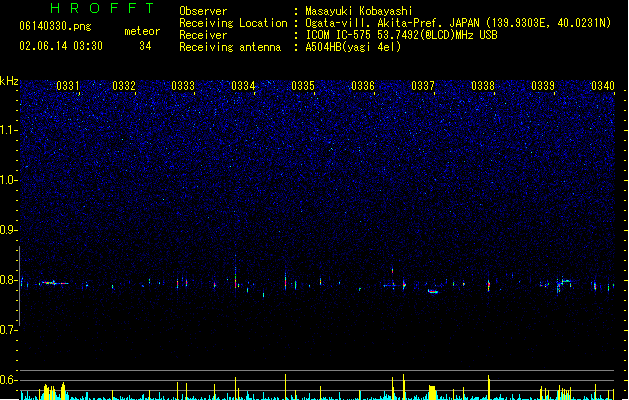
Task: Click the 0339 time marker
Action: point(543,86)
